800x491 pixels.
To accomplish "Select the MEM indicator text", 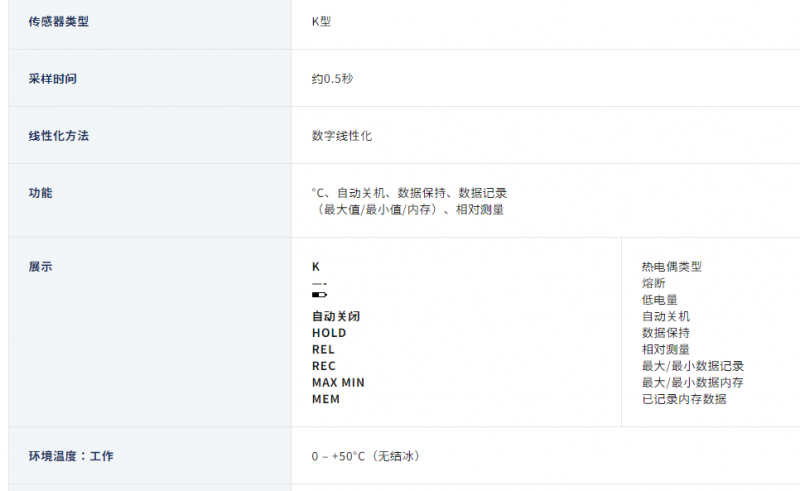I will coord(326,399).
